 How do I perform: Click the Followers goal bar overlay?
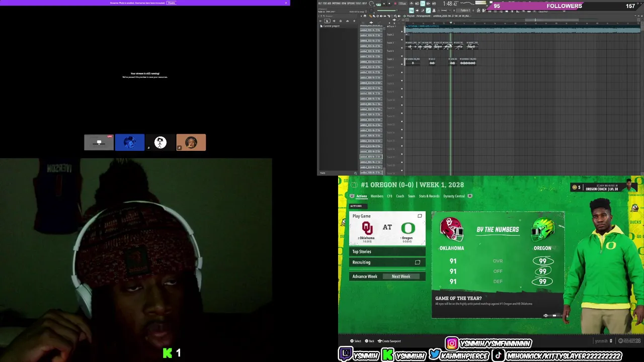click(564, 6)
